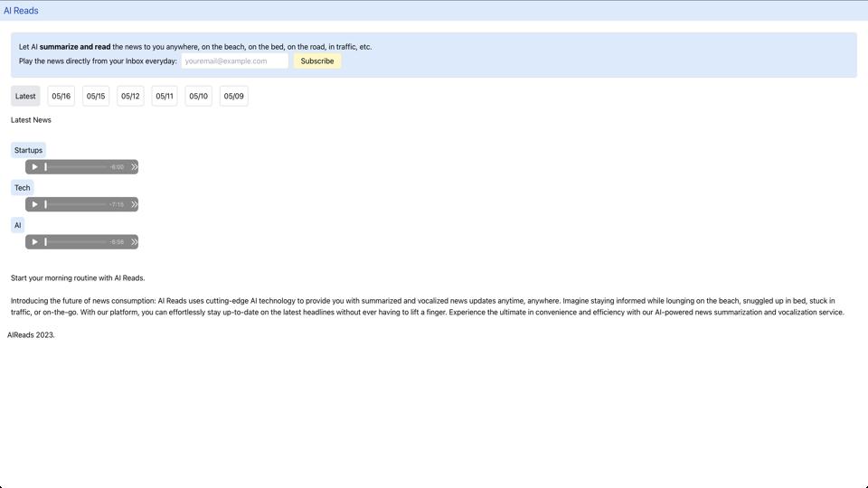Play the Tech news audio
This screenshot has width=868, height=488.
point(35,204)
